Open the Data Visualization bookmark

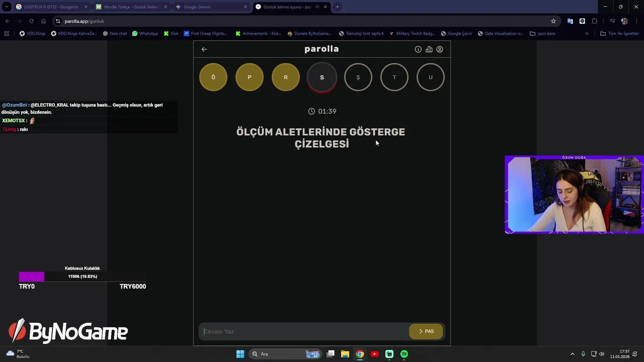click(501, 34)
